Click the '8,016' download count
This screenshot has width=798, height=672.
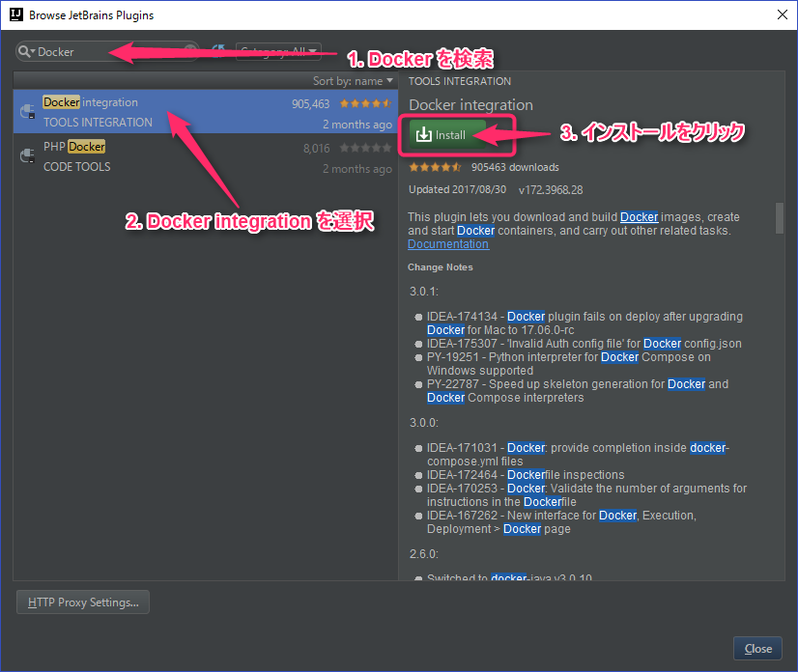[x=317, y=148]
